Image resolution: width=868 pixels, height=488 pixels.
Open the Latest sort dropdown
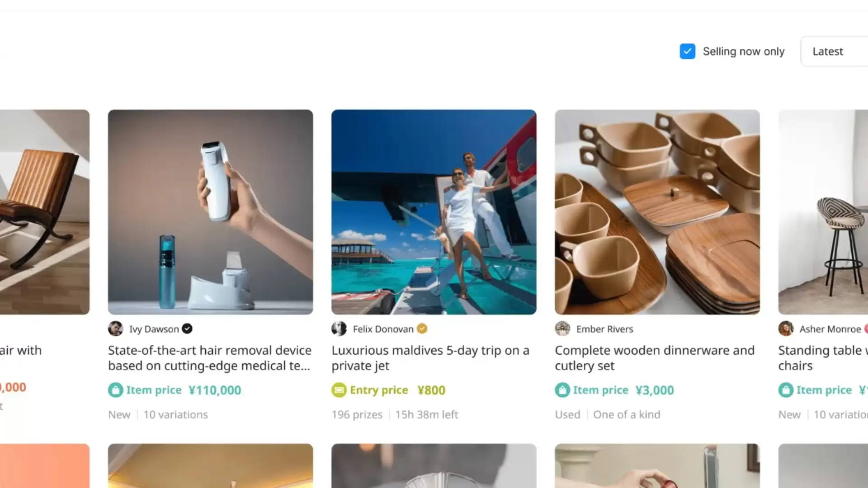coord(834,52)
